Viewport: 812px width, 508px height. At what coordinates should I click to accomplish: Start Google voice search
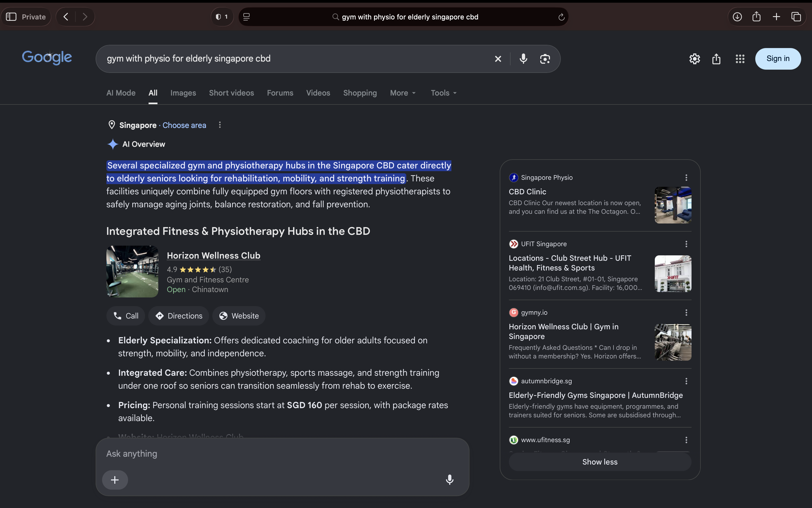coord(523,59)
